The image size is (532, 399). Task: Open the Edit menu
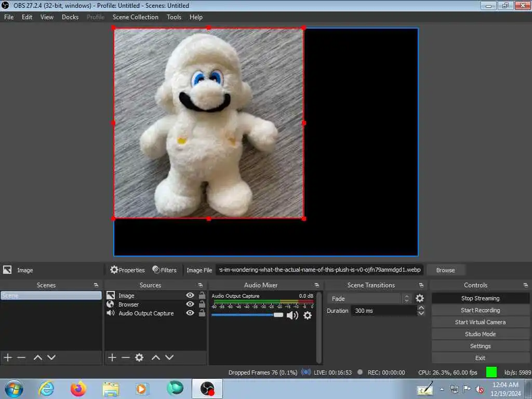click(27, 17)
